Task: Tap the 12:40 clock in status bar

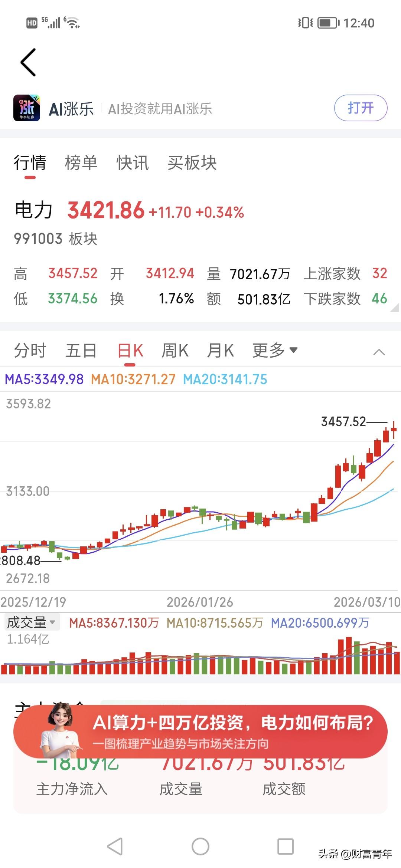Action: coord(359,23)
